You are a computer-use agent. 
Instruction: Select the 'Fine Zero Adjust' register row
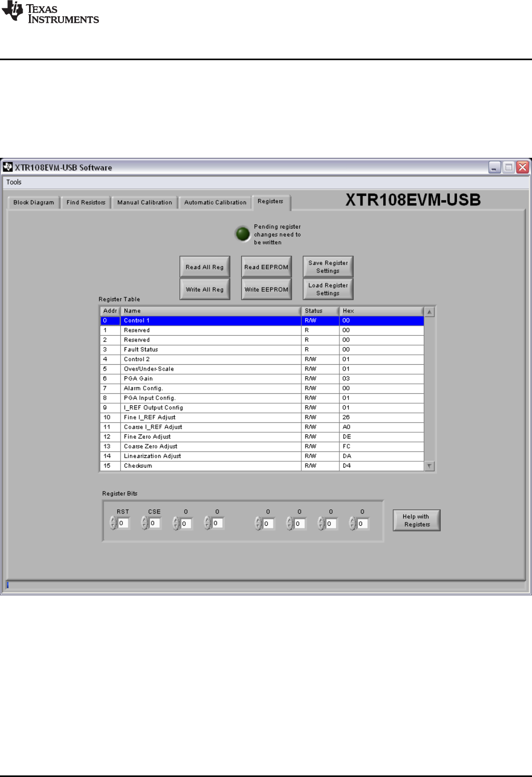tap(262, 437)
